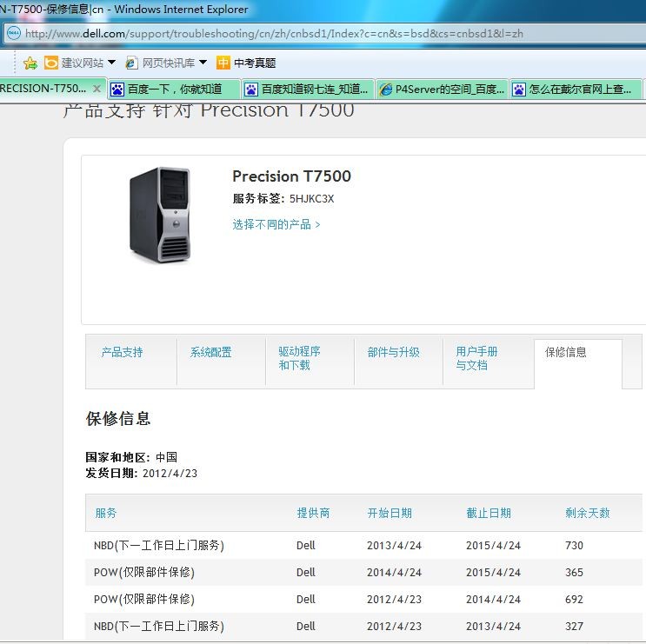Image resolution: width=646 pixels, height=644 pixels.
Task: Click the 365 remaining days cell
Action: 574,573
